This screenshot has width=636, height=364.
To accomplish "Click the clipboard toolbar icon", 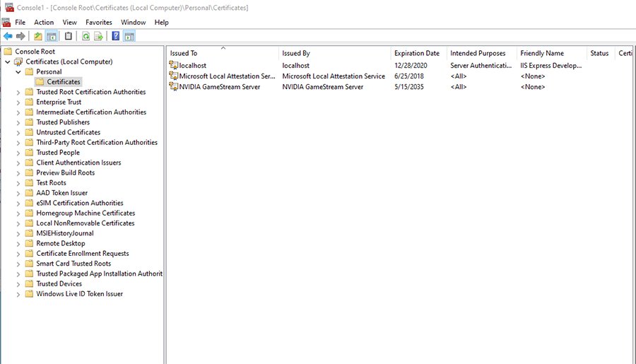I will coord(69,36).
